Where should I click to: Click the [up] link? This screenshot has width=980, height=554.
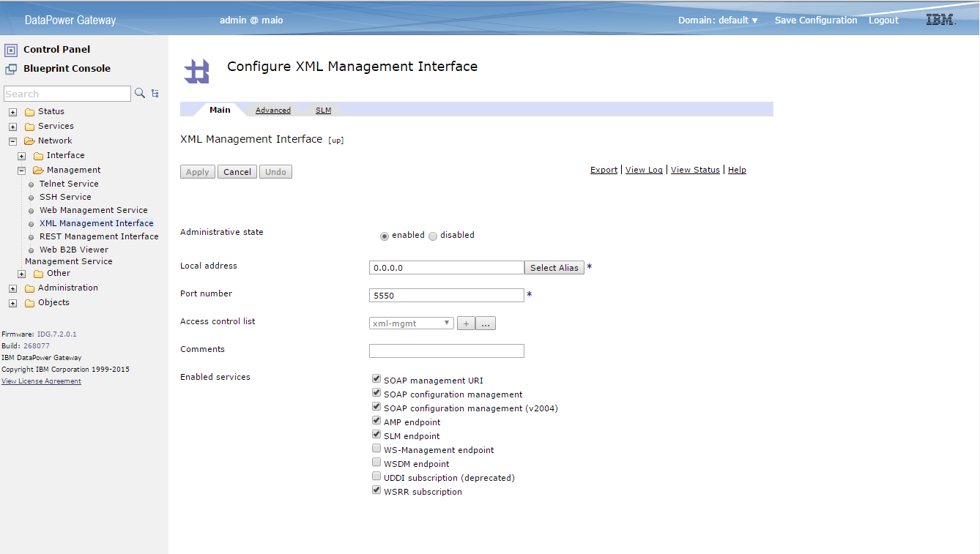point(335,141)
